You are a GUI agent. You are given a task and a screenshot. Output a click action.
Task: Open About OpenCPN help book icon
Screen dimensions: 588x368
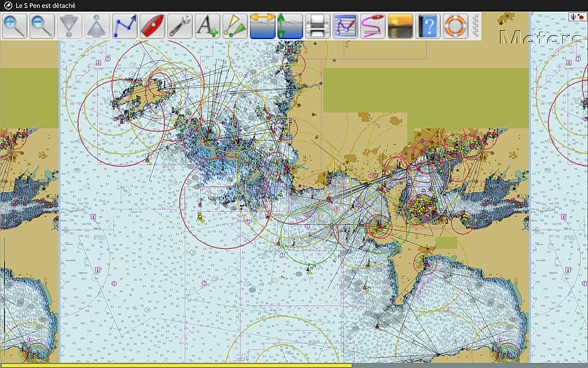(428, 26)
